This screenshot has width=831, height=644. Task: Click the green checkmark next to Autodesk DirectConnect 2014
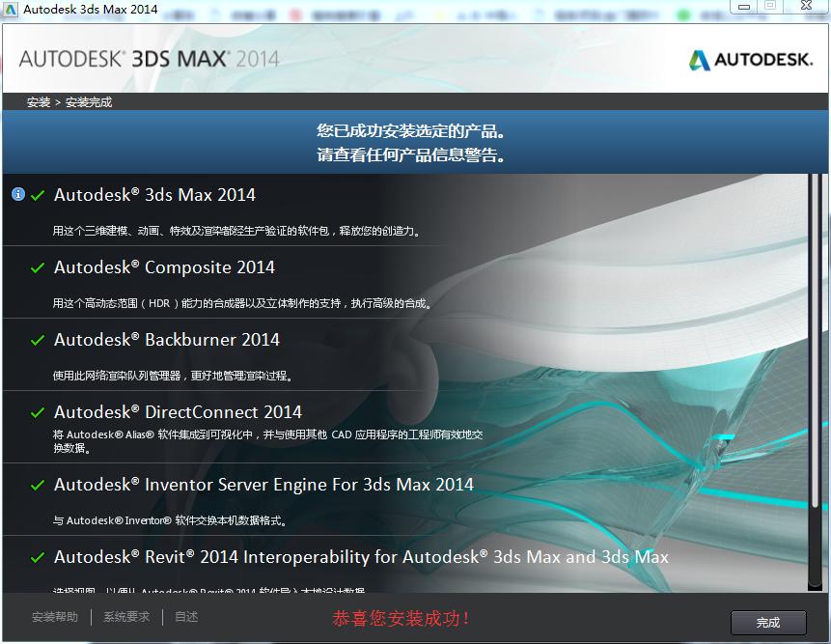coord(37,412)
